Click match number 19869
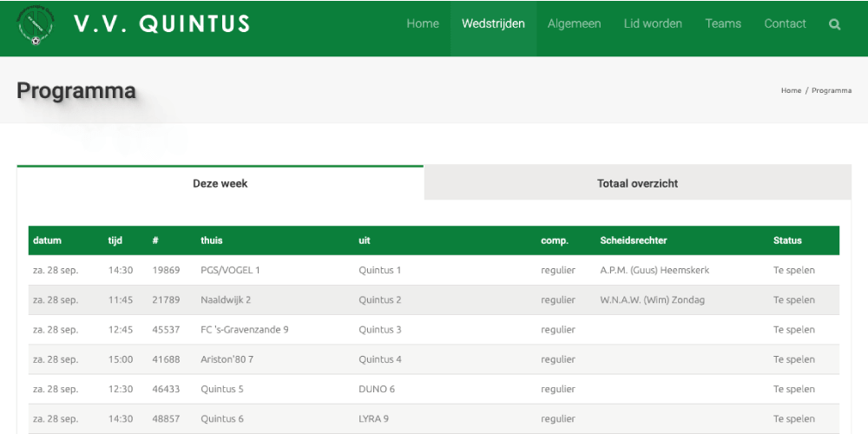The height and width of the screenshot is (434, 868). click(x=166, y=270)
